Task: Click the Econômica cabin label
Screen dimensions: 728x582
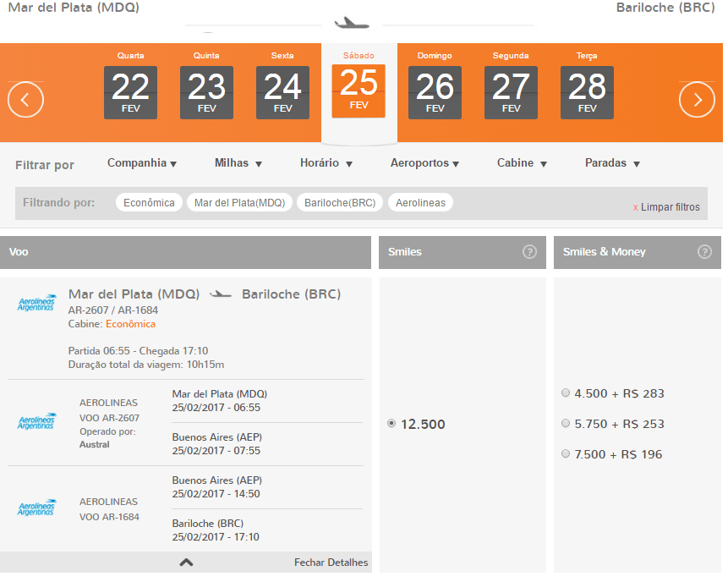Action: pyautogui.click(x=130, y=324)
